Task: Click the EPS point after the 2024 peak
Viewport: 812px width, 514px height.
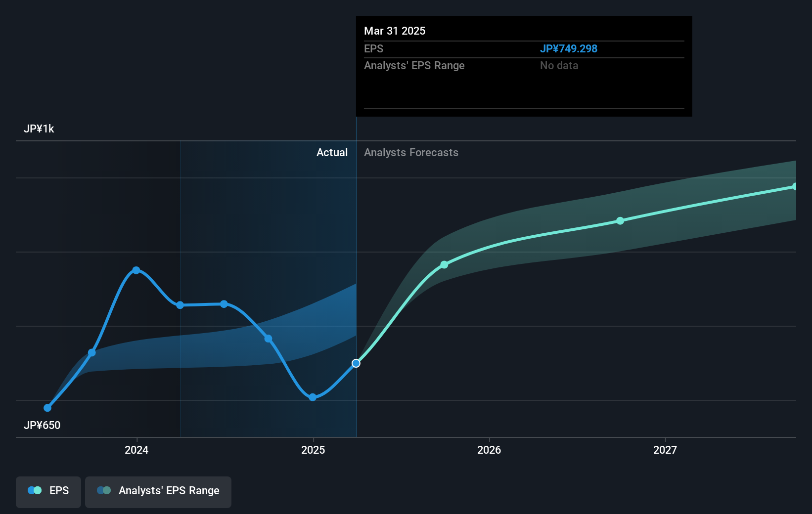Action: click(180, 305)
